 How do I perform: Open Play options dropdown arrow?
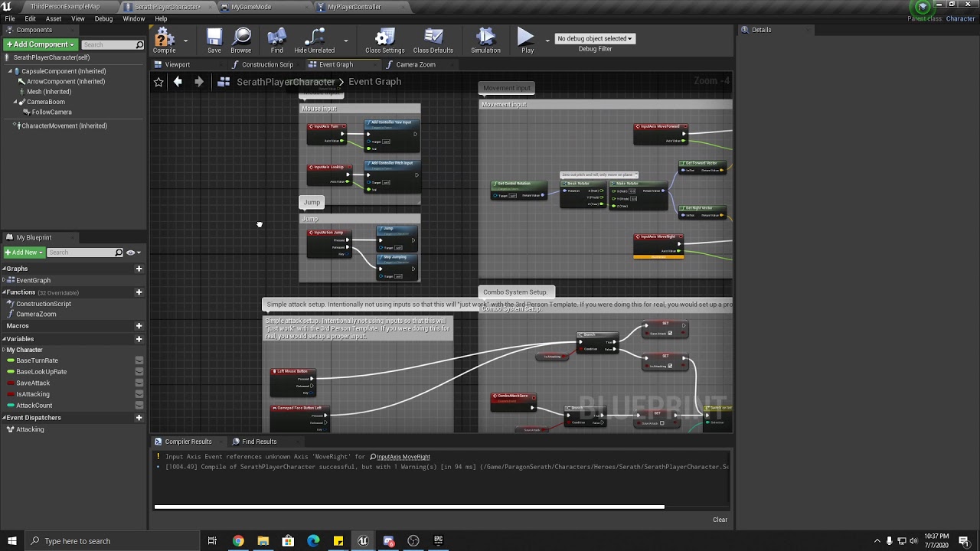[547, 41]
